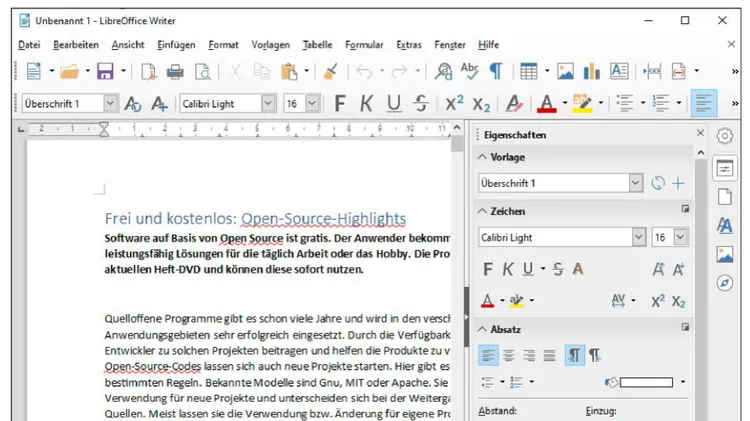750x421 pixels.
Task: Open Absatz more options dialog button
Action: [685, 327]
